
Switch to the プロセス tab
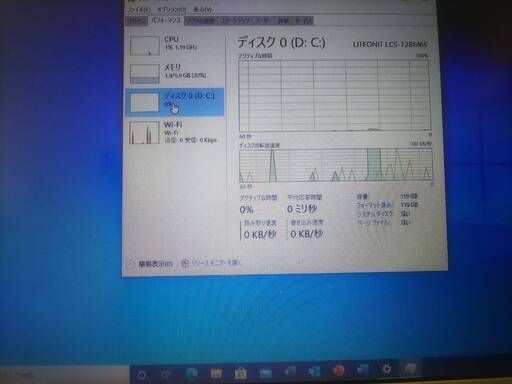click(x=137, y=21)
